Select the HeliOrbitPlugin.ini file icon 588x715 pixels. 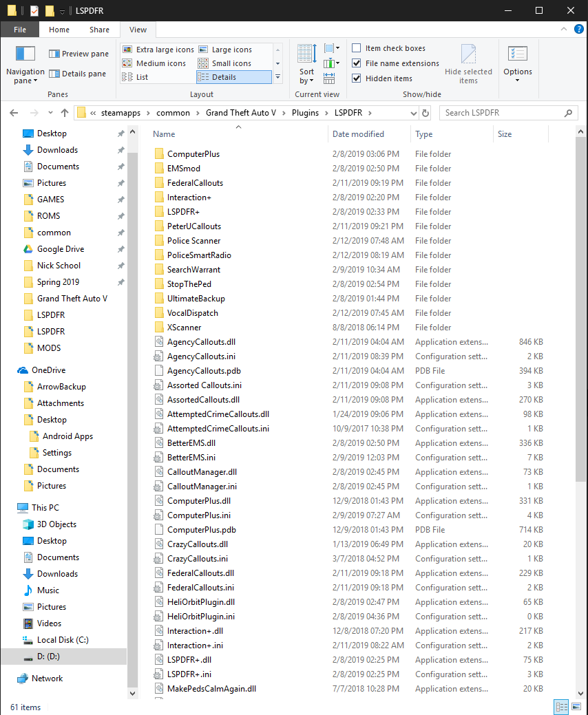click(159, 617)
